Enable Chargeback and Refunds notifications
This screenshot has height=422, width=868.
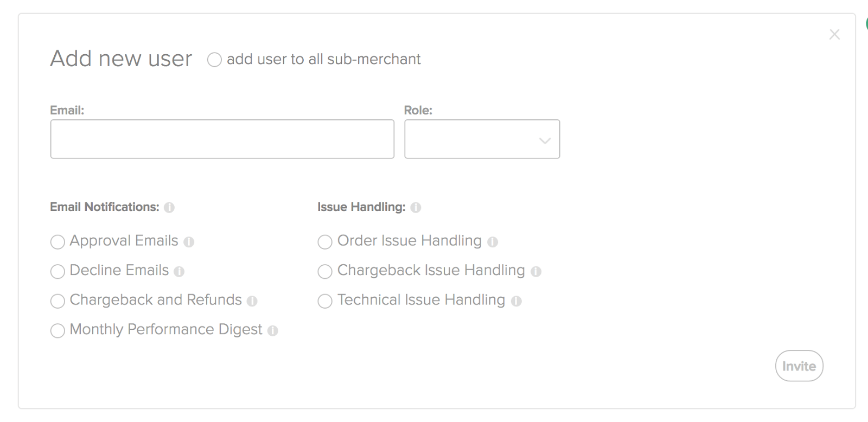[x=58, y=301]
